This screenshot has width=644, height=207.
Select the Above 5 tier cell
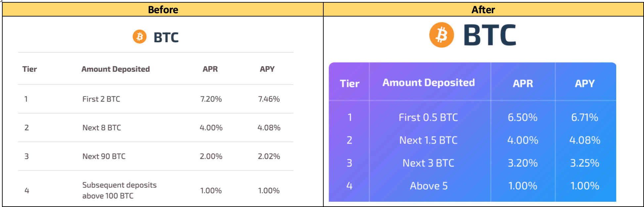(x=429, y=186)
